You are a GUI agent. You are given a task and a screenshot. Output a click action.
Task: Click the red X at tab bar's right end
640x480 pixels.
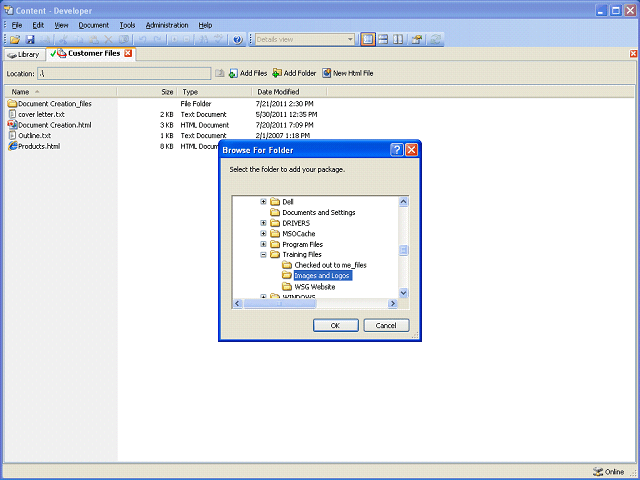tap(633, 53)
